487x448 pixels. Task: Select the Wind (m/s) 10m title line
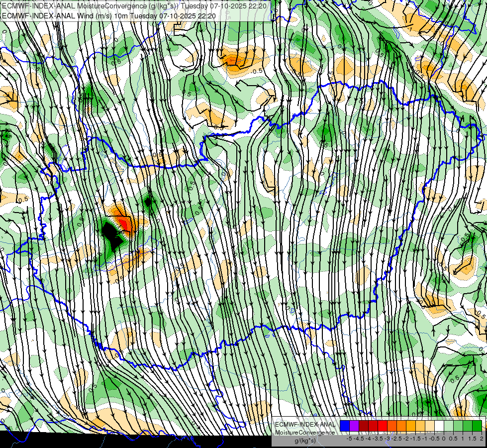tap(109, 16)
